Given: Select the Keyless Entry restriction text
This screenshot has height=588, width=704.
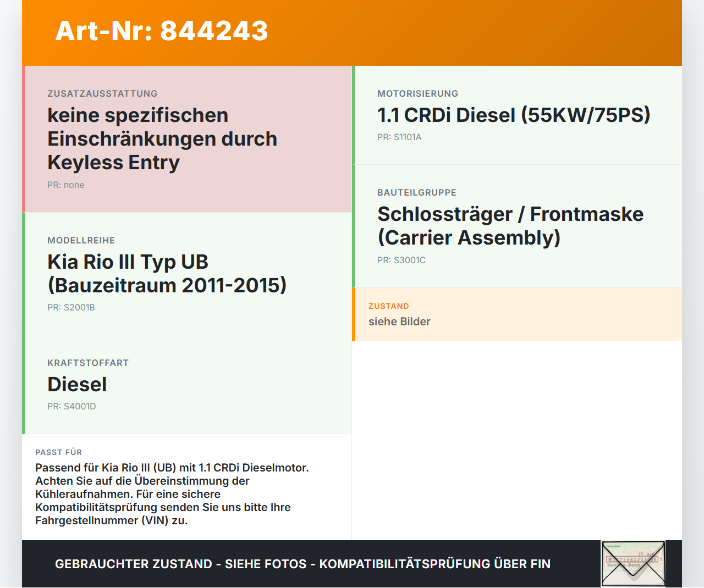Looking at the screenshot, I should 162,138.
